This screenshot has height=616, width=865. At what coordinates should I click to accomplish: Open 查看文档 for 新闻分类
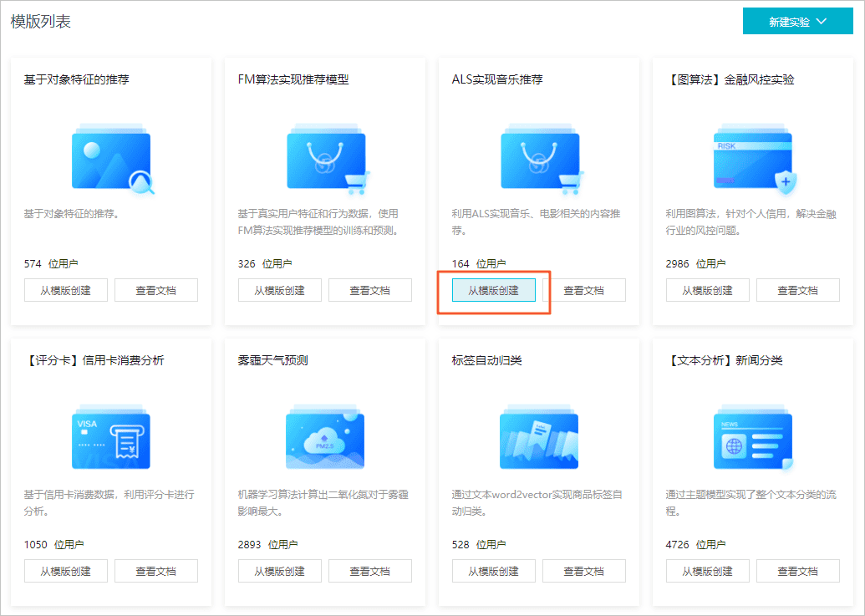click(x=798, y=571)
